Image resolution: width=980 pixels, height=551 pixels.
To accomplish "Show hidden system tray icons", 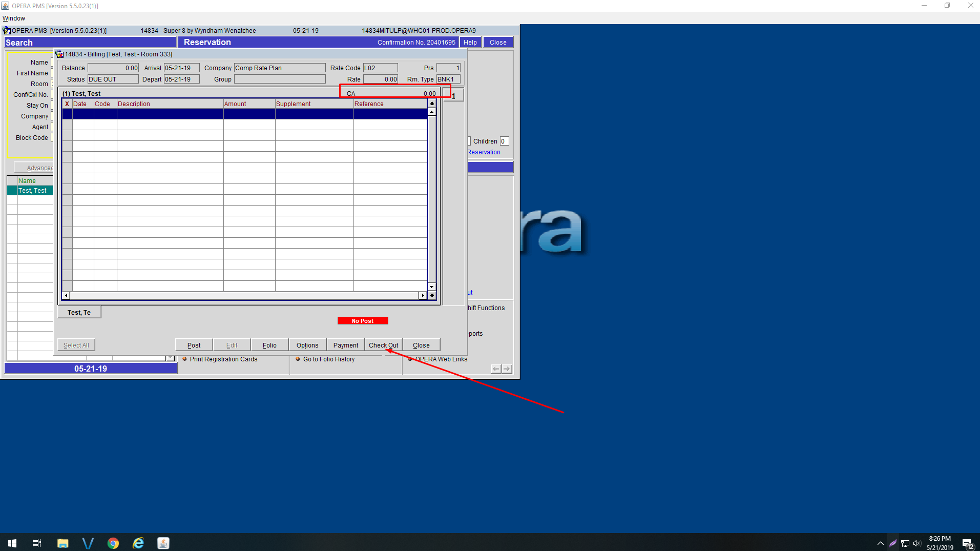I will [880, 543].
